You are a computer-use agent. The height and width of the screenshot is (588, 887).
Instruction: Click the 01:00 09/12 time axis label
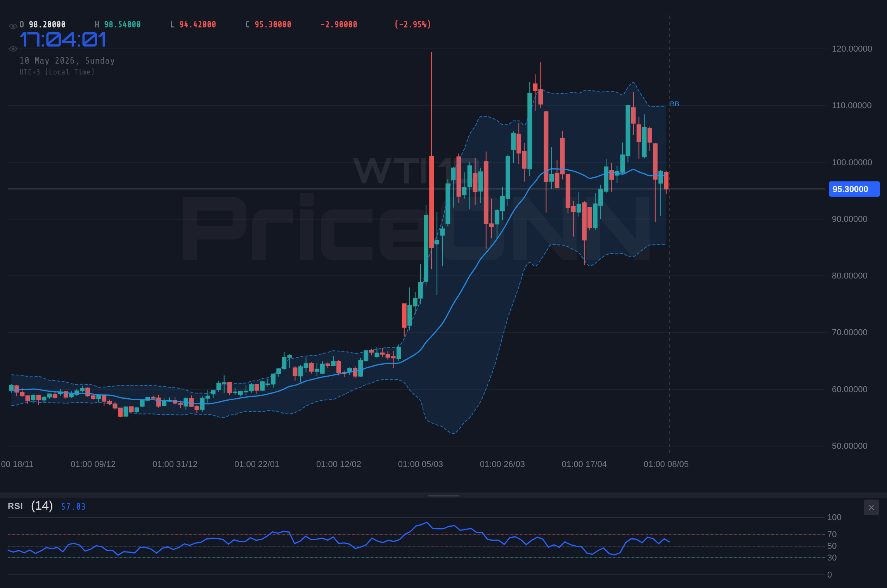click(x=93, y=464)
